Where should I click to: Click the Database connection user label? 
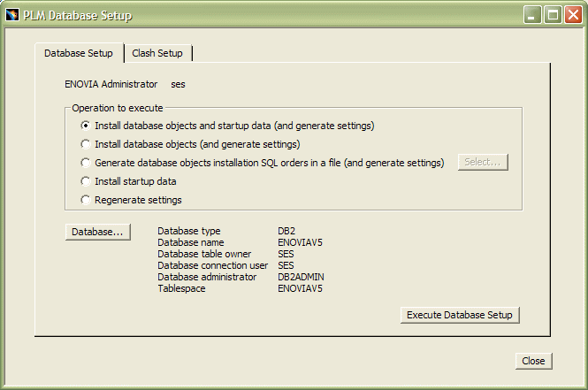pos(212,265)
